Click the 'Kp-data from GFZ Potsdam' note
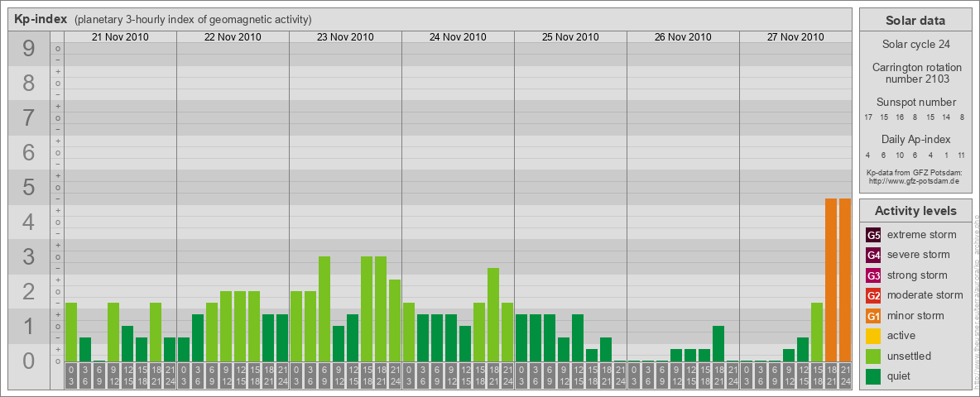This screenshot has width=980, height=397. [915, 173]
